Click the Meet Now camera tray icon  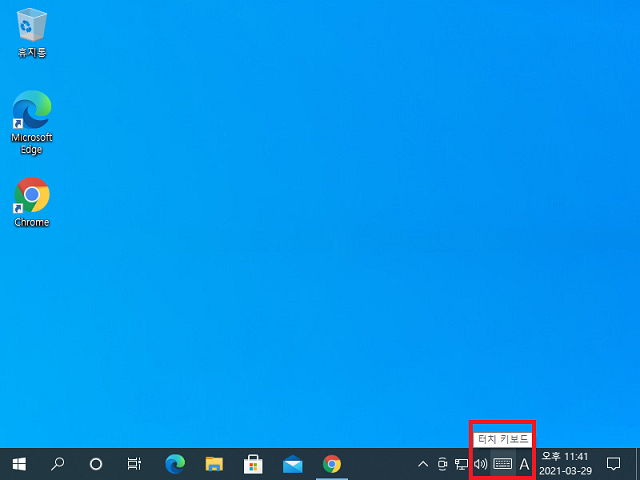pos(442,464)
